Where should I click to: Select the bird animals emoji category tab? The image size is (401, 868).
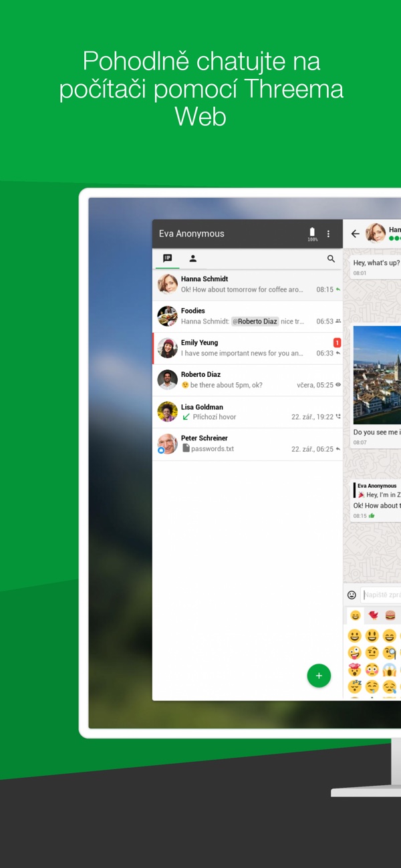pos(373,615)
